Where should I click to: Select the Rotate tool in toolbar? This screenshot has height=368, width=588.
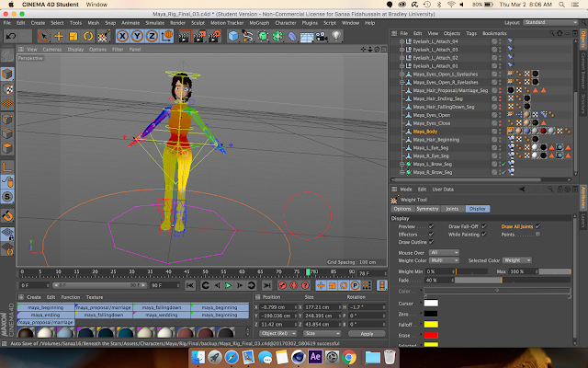(x=87, y=36)
